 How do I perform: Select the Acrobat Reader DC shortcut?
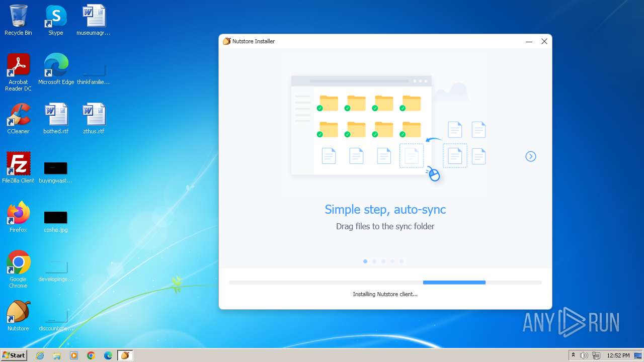pyautogui.click(x=18, y=72)
